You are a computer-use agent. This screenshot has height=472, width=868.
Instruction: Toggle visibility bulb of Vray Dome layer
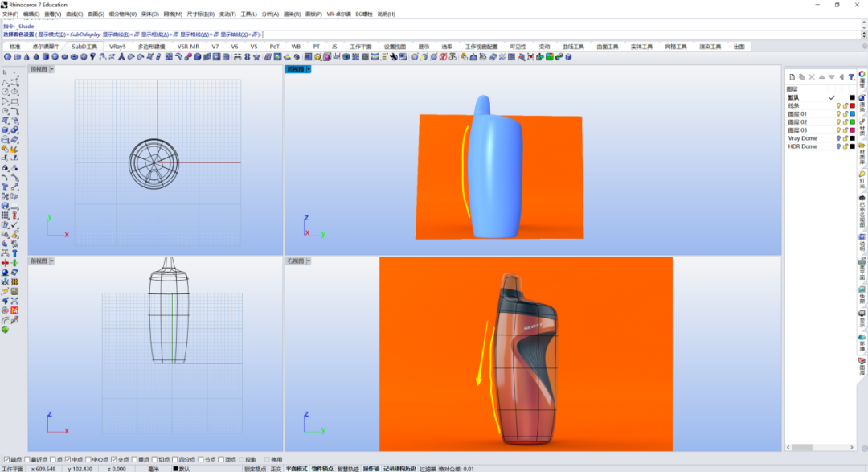pos(838,138)
